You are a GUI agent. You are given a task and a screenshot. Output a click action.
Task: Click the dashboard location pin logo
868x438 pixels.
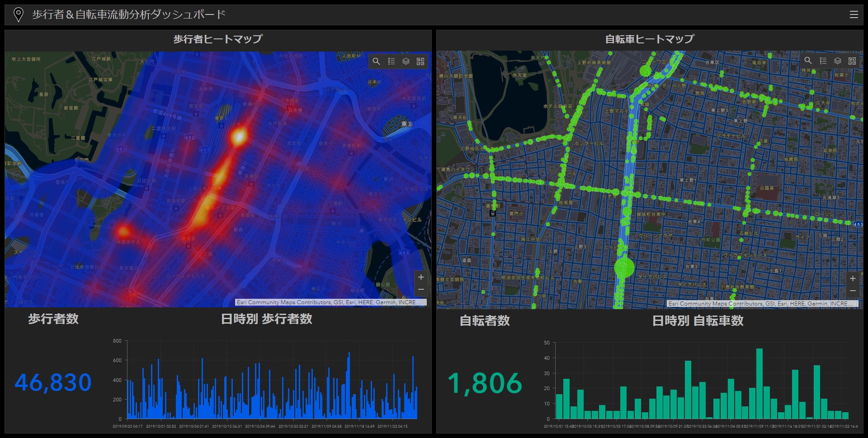tap(18, 14)
